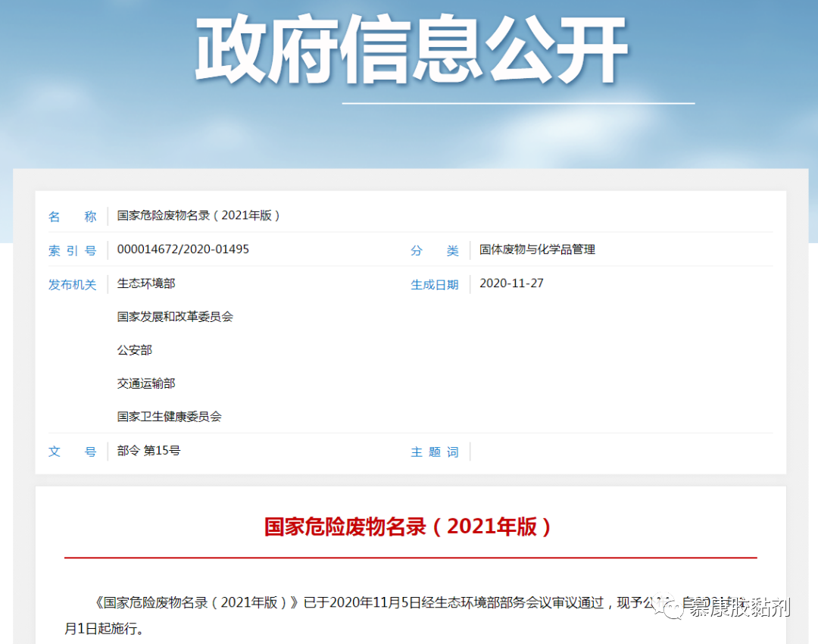Click the 发布机关 label
Screen dimensions: 818x644
tap(73, 283)
